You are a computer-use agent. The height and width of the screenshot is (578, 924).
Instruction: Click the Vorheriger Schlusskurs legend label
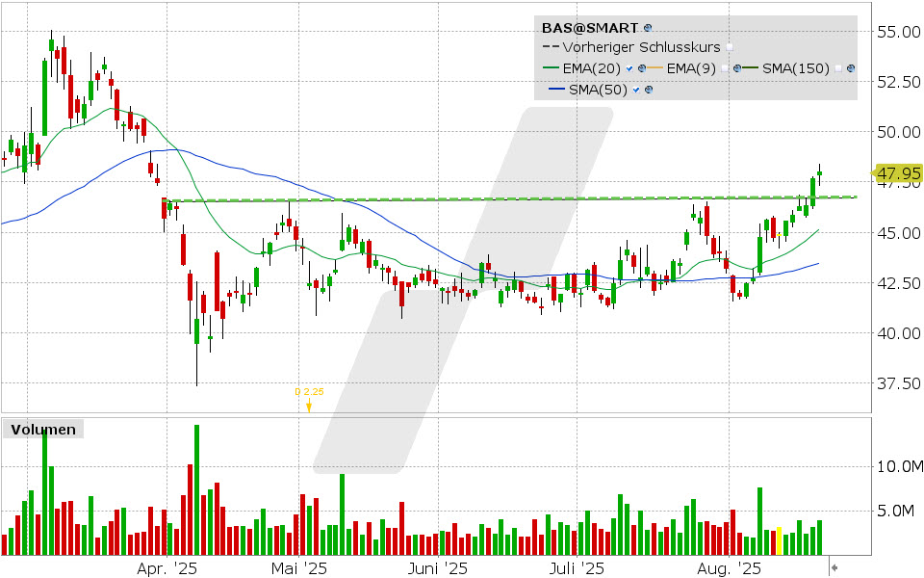641,47
